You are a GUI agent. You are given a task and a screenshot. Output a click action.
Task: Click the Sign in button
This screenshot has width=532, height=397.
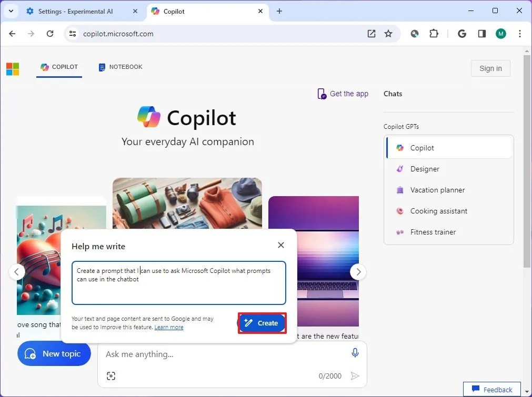coord(490,68)
